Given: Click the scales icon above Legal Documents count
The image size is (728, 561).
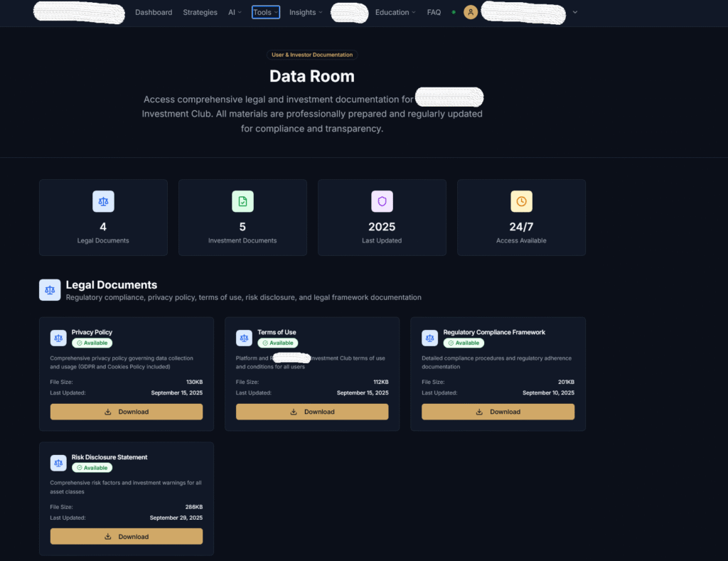Looking at the screenshot, I should (103, 201).
